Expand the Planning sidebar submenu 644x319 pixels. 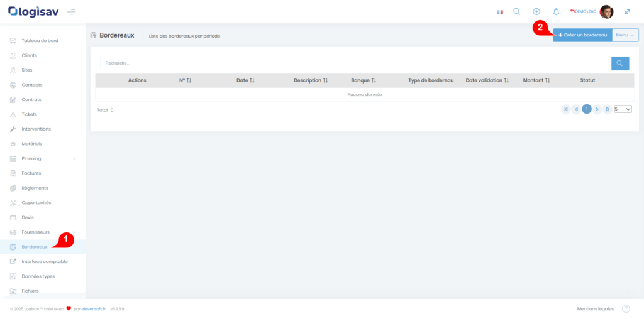coord(74,159)
